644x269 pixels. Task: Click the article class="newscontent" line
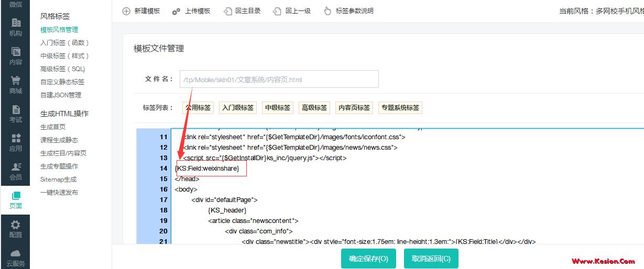[253, 221]
